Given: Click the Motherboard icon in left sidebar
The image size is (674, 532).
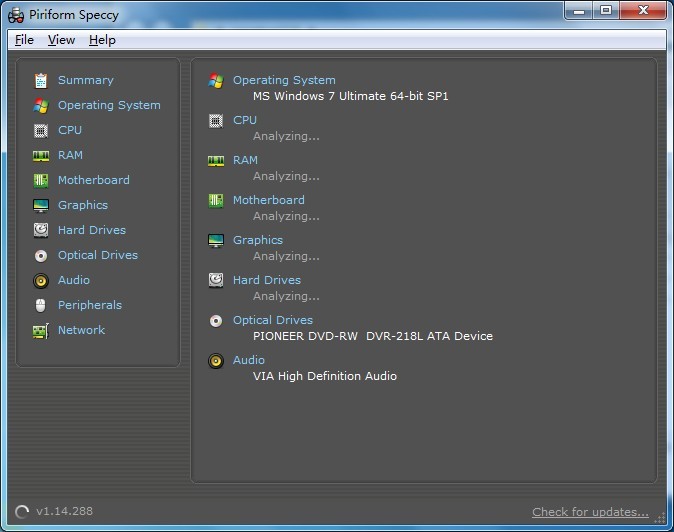Looking at the screenshot, I should click(41, 180).
